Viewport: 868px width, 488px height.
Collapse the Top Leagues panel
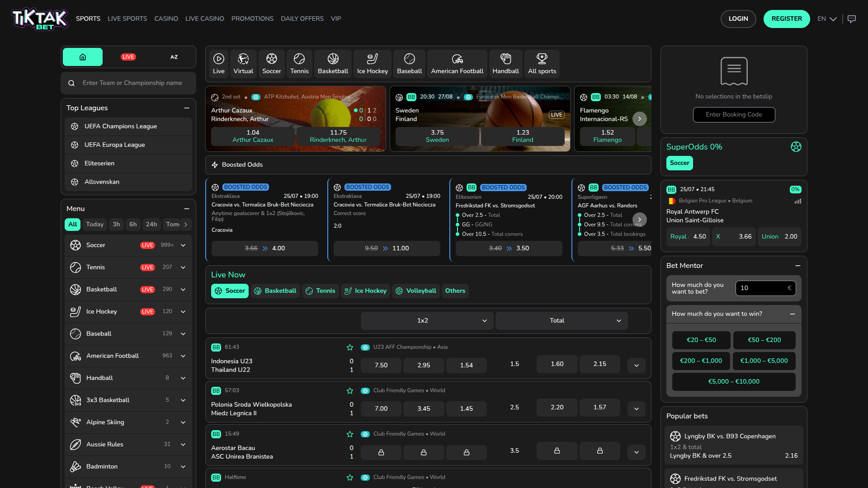(x=187, y=108)
